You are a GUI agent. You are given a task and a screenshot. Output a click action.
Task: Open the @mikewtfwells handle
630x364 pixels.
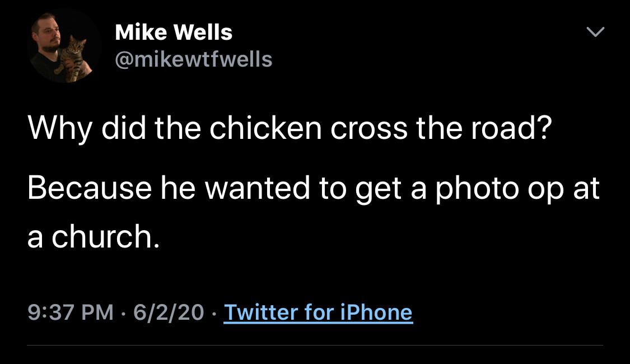193,58
